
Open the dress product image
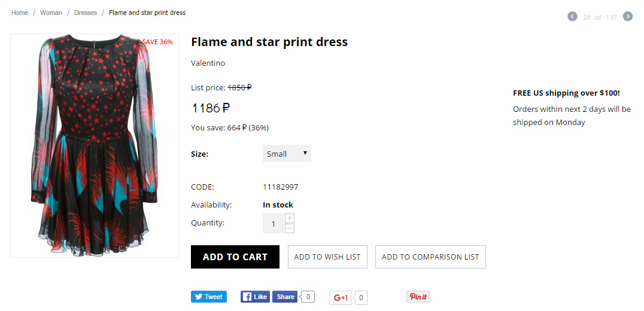tap(95, 146)
